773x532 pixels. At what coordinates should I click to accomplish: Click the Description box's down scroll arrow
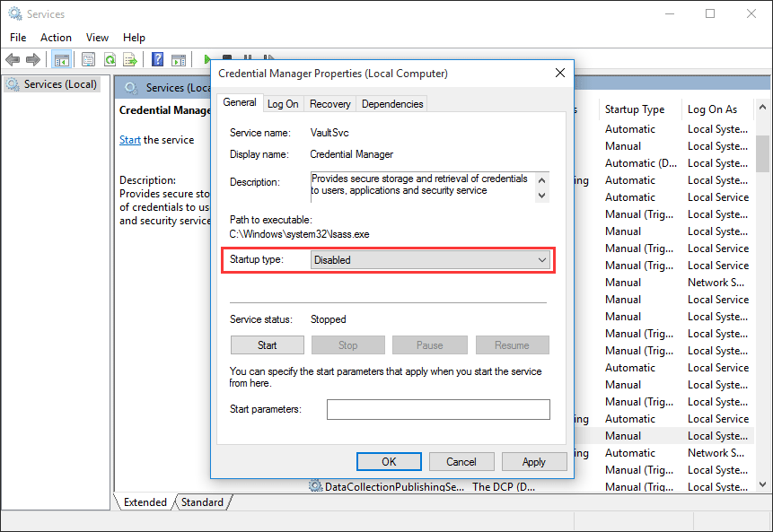coord(541,195)
